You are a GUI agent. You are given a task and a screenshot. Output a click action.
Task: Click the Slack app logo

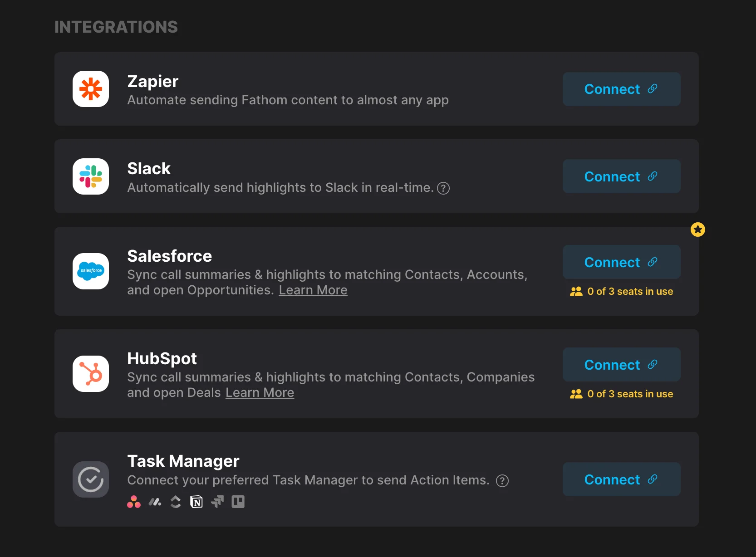click(x=91, y=176)
